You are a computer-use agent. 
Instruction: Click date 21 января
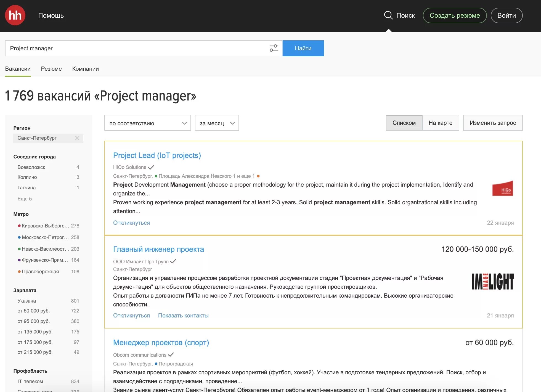[500, 316]
